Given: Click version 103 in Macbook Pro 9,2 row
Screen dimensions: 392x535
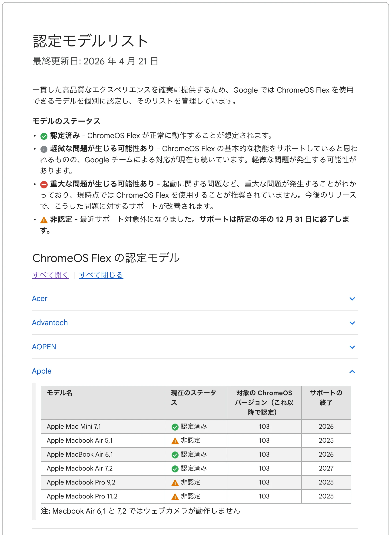Looking at the screenshot, I should coord(264,482).
